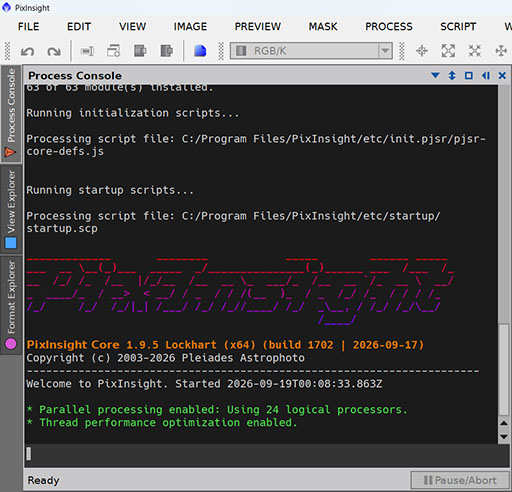Click the 'Welcome to PixInsight' started line
Screen dimensions: 512x492
point(204,384)
